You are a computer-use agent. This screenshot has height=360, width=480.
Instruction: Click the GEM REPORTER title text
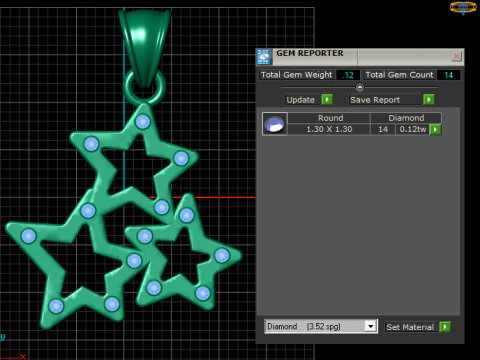point(310,53)
